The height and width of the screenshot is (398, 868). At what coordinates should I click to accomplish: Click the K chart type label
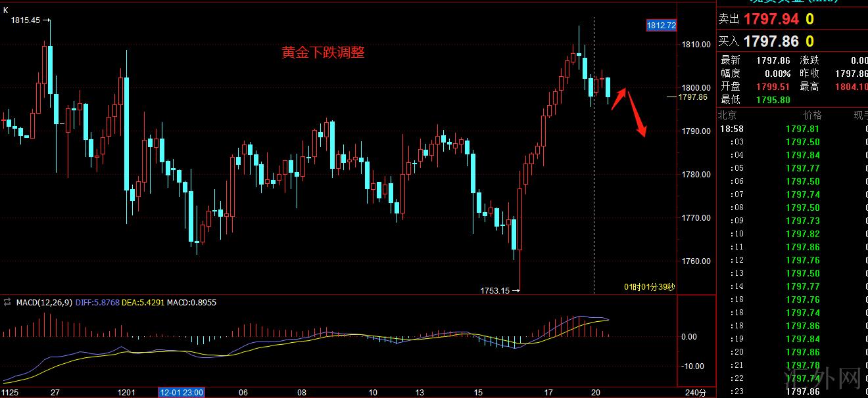point(6,11)
